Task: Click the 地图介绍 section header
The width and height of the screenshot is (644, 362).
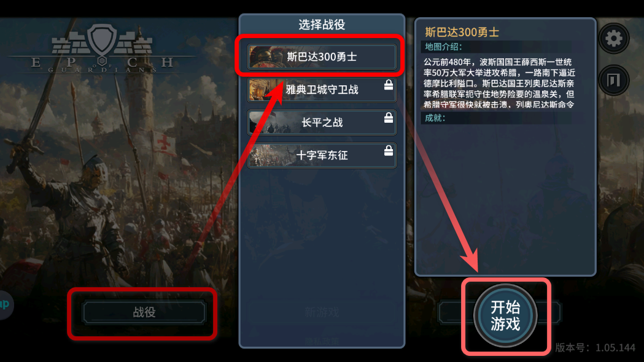Action: [x=443, y=47]
